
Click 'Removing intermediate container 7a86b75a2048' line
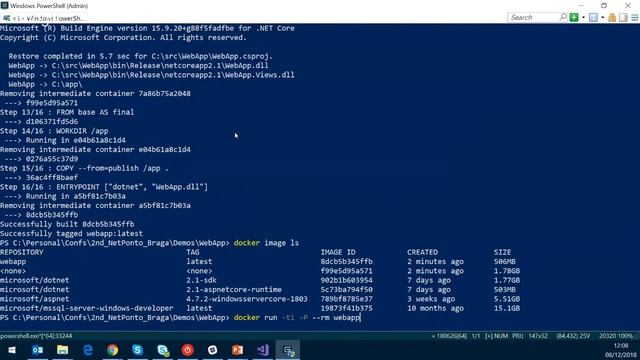96,93
